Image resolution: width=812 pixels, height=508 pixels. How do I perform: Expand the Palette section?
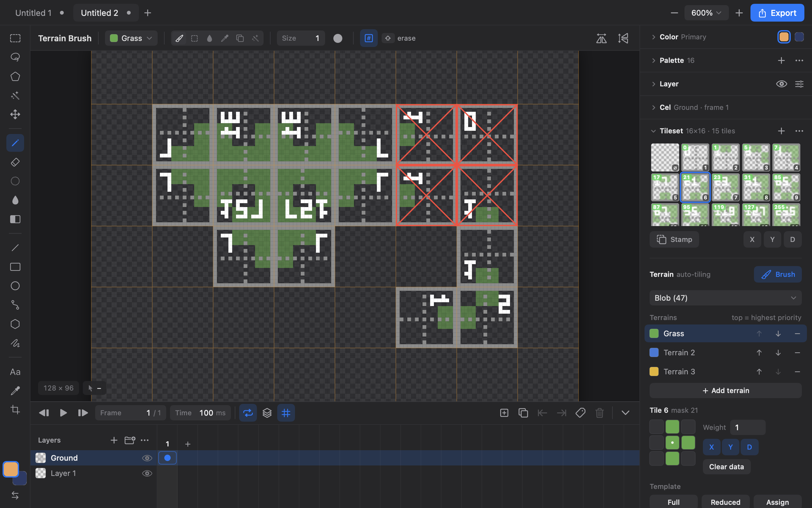tap(653, 60)
